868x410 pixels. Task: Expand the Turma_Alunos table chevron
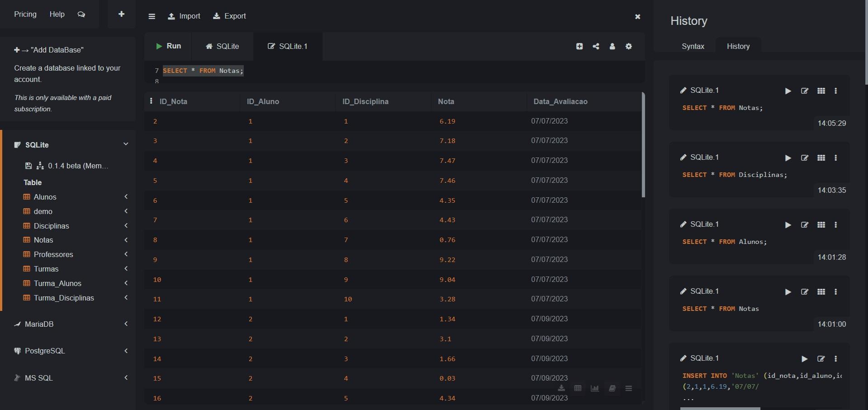(126, 283)
